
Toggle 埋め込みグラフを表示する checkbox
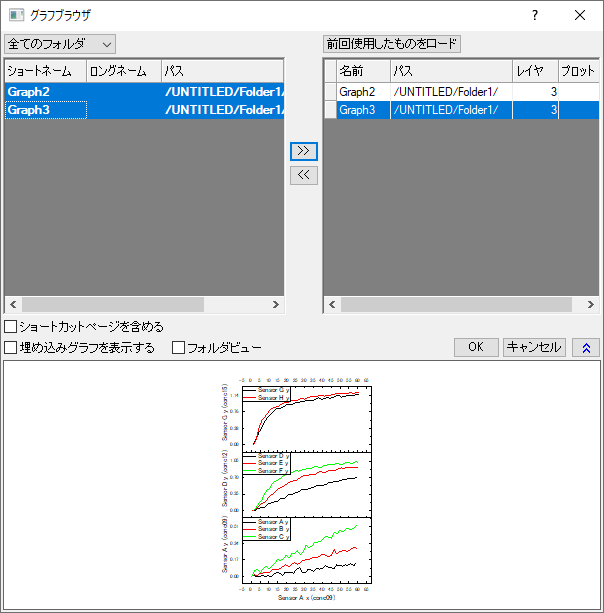coord(11,348)
